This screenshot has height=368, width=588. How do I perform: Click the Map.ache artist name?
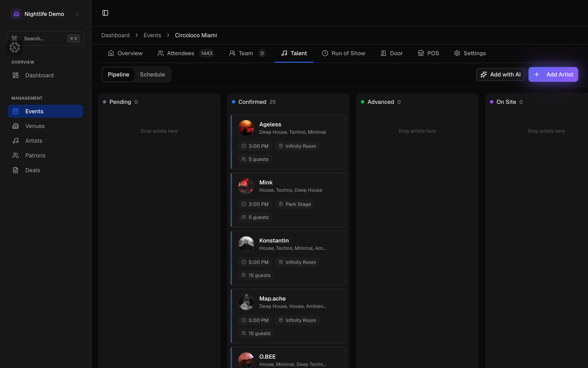(x=272, y=299)
